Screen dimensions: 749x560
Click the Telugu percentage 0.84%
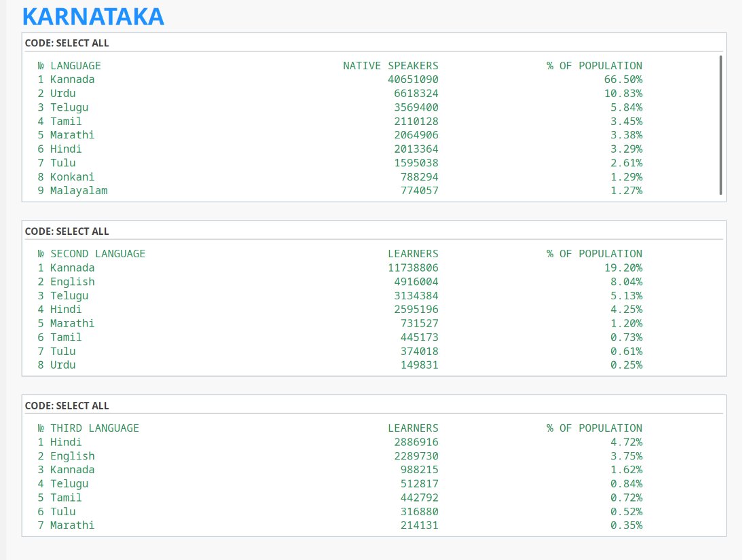(x=626, y=483)
